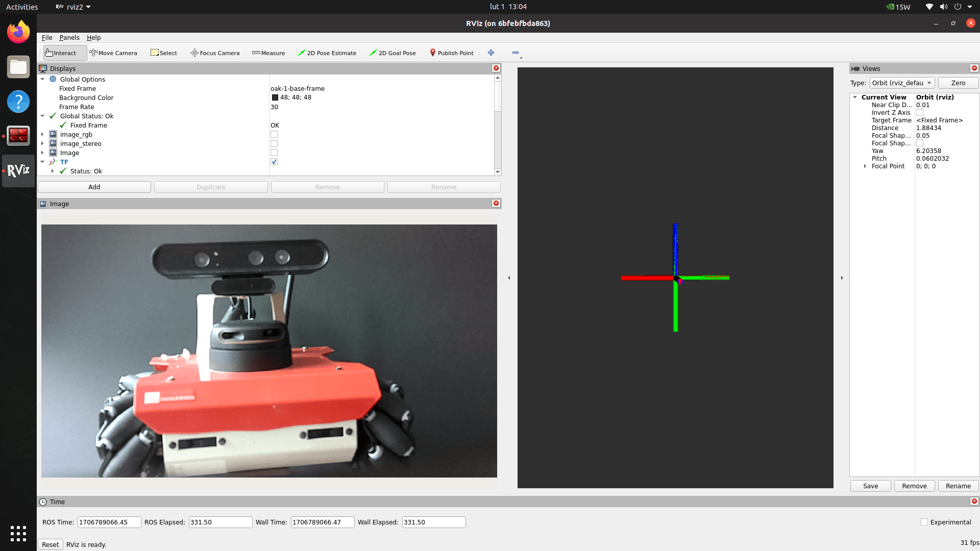Click the TF display icon

[x=53, y=162]
